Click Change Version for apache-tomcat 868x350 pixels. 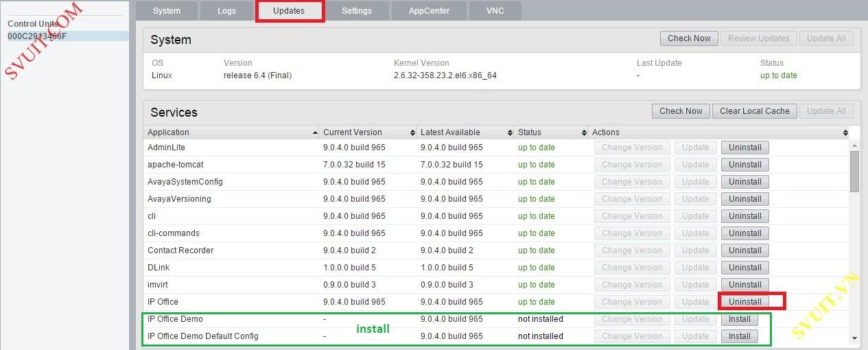[632, 165]
